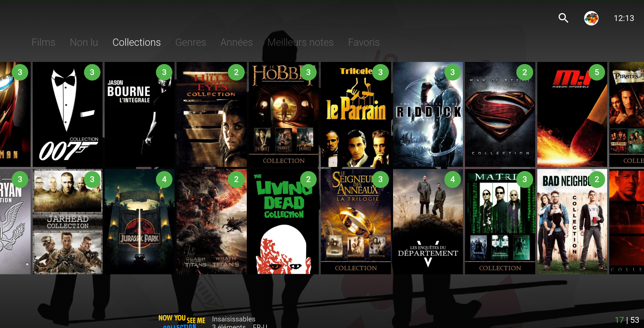644x328 pixels.
Task: Click the Now You See Me logo
Action: [x=182, y=321]
